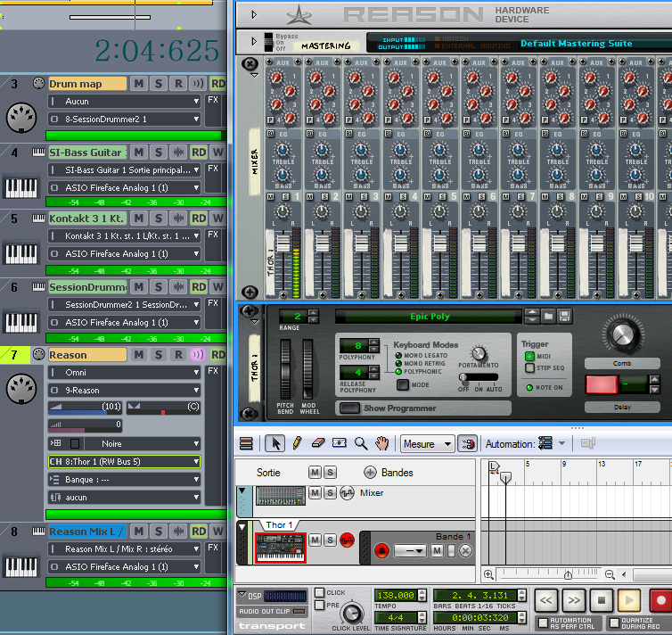672x635 pixels.
Task: Click Thor patch browse folder icon
Action: click(x=548, y=317)
